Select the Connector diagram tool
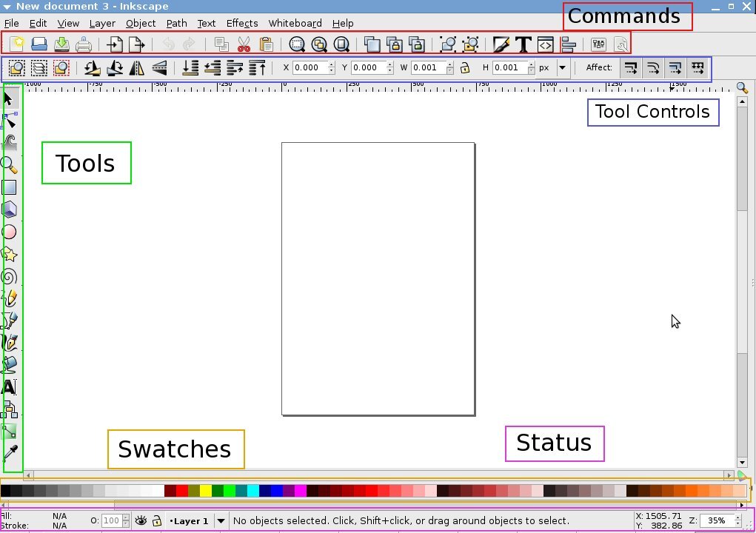This screenshot has height=533, width=756. click(x=9, y=409)
